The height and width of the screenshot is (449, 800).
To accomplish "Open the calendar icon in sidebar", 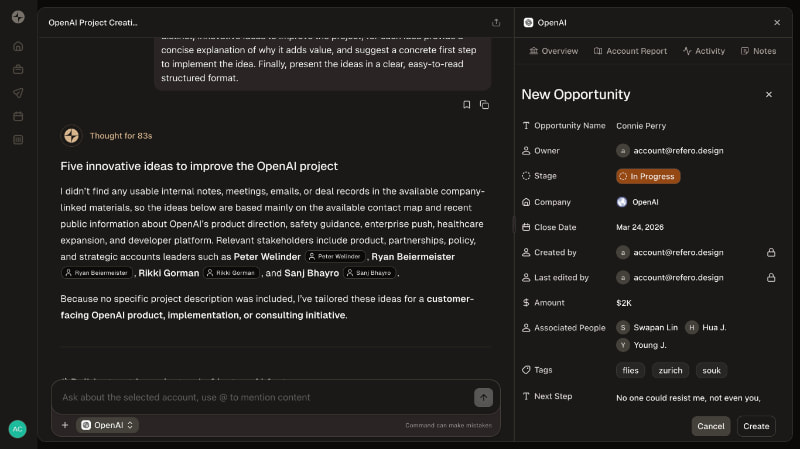I will pyautogui.click(x=18, y=116).
